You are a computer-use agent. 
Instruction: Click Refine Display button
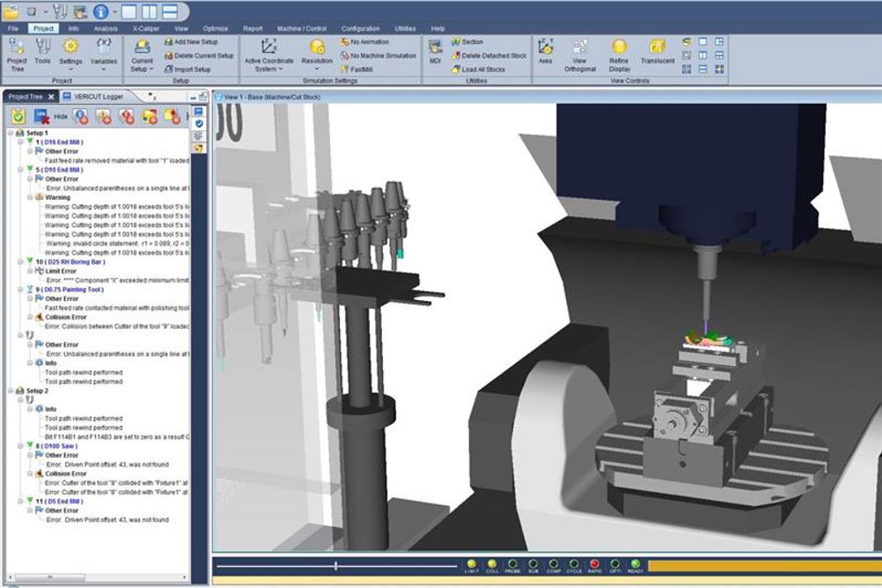619,55
